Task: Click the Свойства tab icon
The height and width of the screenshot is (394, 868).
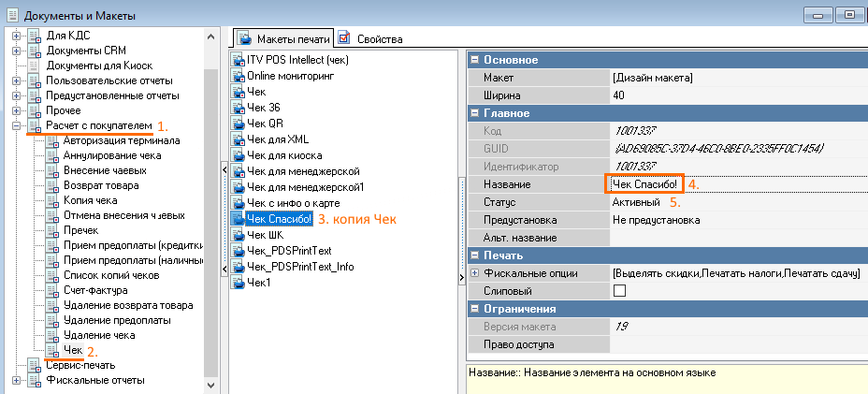Action: (344, 38)
